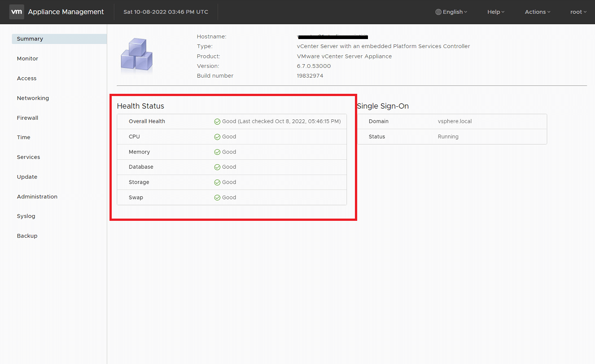Viewport: 595px width, 364px height.
Task: Click the green check icon in Memory row
Action: pos(217,152)
